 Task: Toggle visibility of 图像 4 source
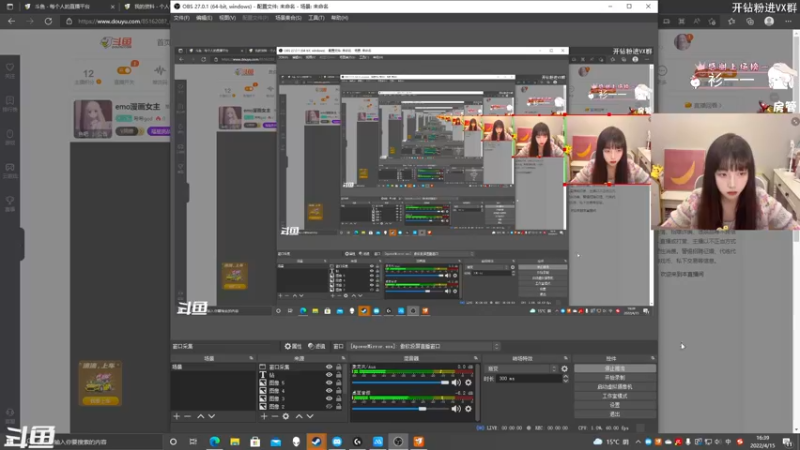pos(329,390)
